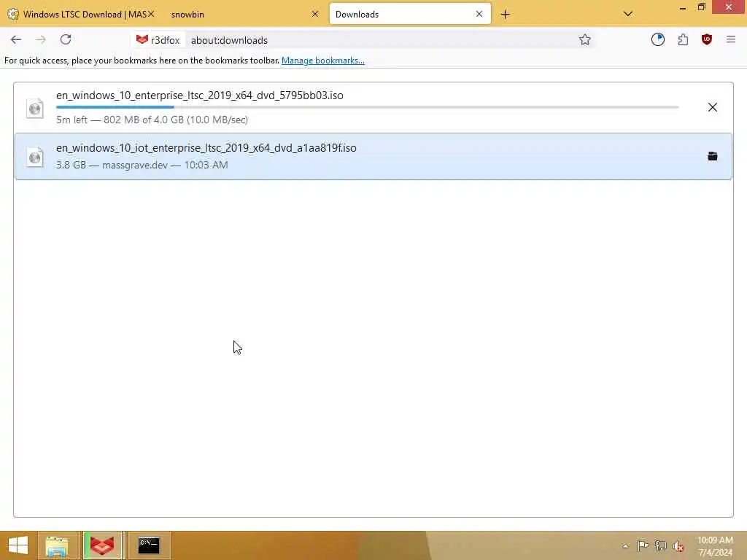This screenshot has height=560, width=747.
Task: Open the network icon in system tray
Action: click(x=660, y=545)
